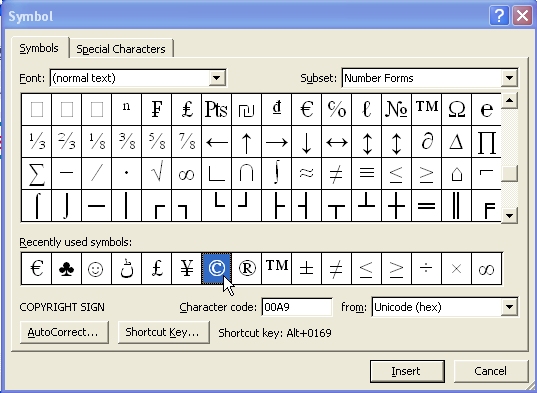The width and height of the screenshot is (537, 393).
Task: Select the infinity symbol in recent symbols
Action: point(486,269)
